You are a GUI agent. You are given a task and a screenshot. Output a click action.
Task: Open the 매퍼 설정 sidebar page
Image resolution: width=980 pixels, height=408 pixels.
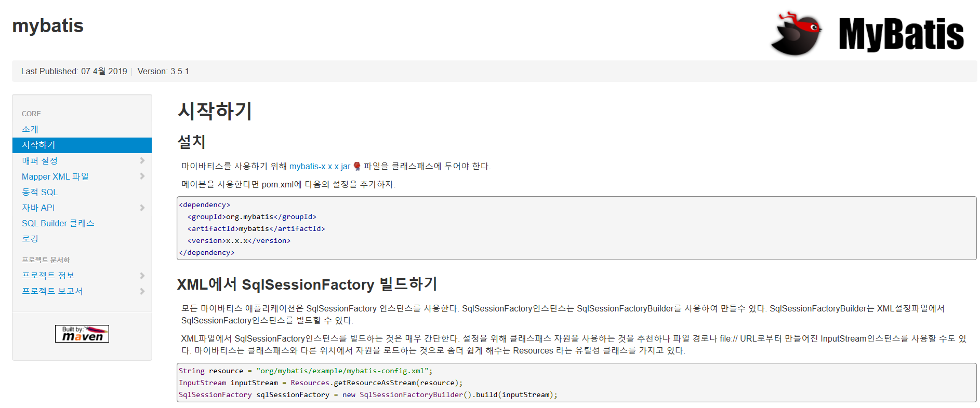[x=39, y=161]
